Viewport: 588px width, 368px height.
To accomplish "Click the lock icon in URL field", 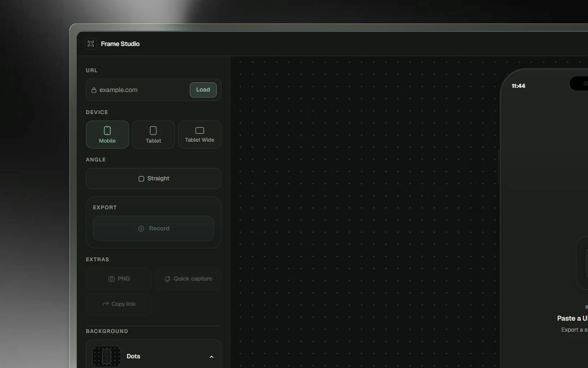I will point(94,90).
